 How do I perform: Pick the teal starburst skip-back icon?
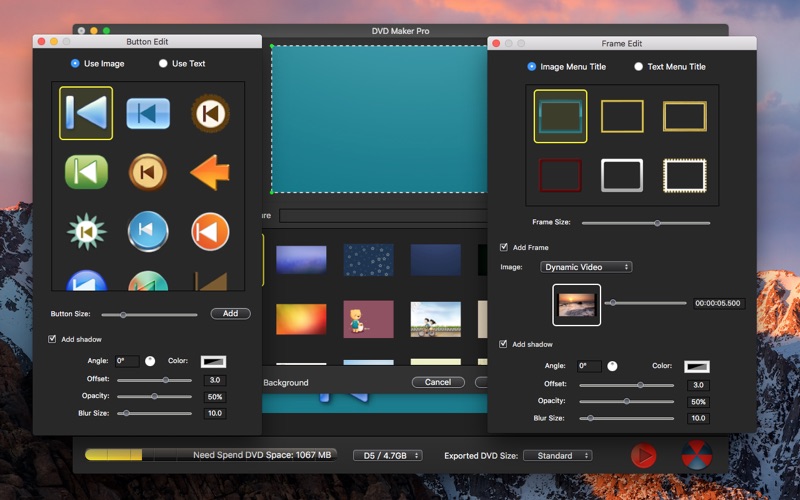point(86,232)
